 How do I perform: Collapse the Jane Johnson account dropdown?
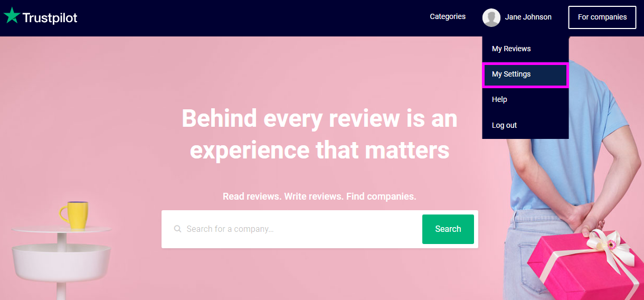528,17
